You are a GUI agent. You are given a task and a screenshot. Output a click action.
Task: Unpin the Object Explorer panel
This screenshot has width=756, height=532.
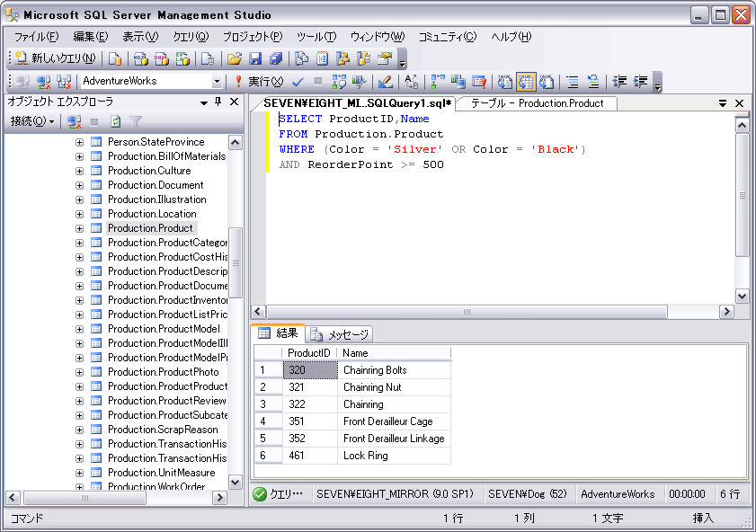click(218, 102)
